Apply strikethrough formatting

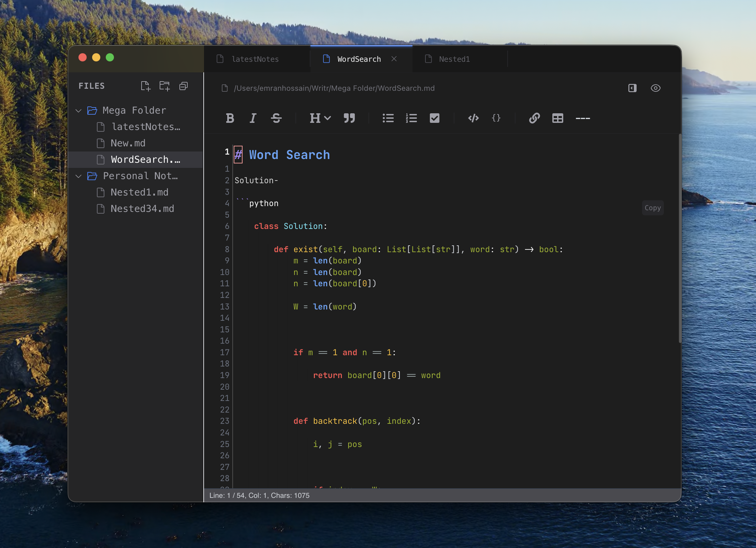276,118
